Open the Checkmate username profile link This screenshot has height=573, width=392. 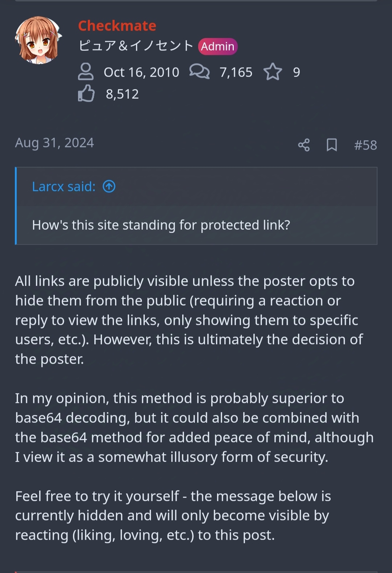tap(117, 26)
